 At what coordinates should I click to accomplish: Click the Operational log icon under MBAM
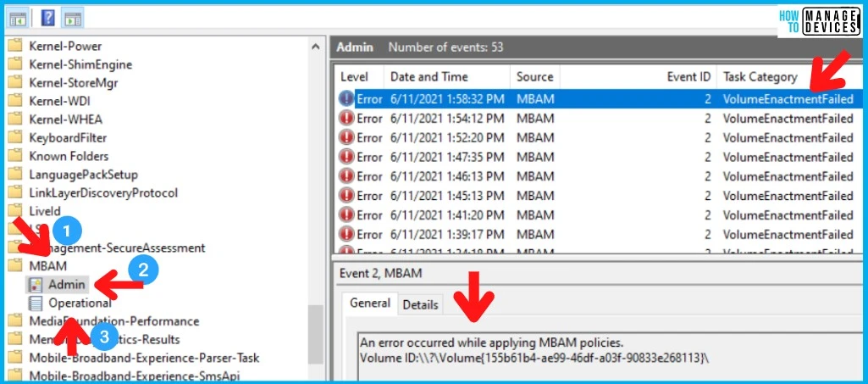(36, 303)
